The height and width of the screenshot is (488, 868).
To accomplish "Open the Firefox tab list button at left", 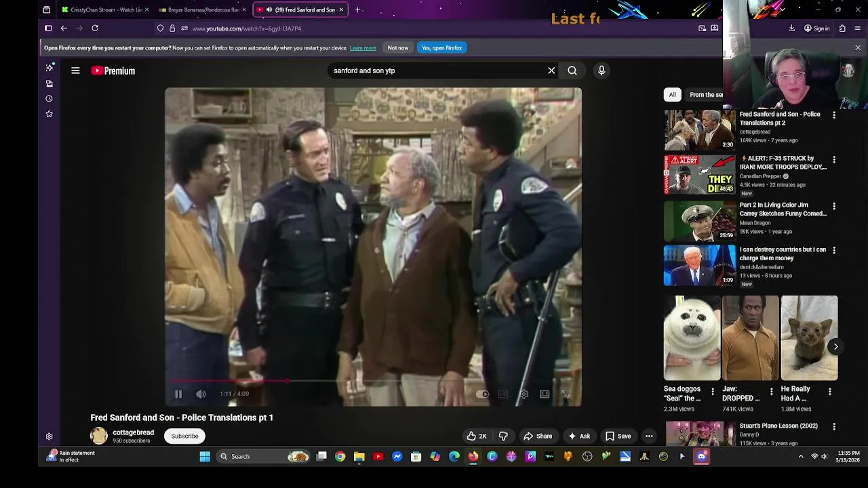I will pos(46,10).
